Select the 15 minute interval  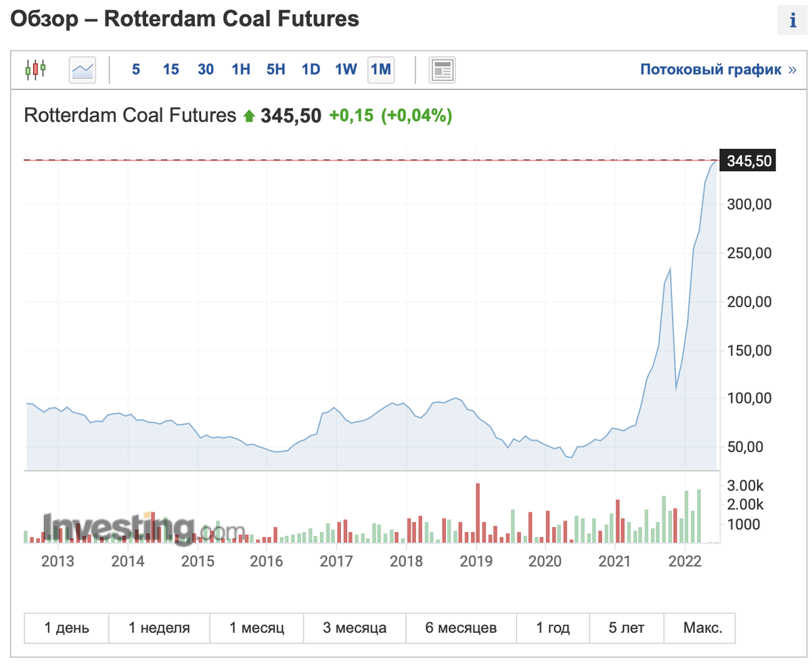coord(171,69)
